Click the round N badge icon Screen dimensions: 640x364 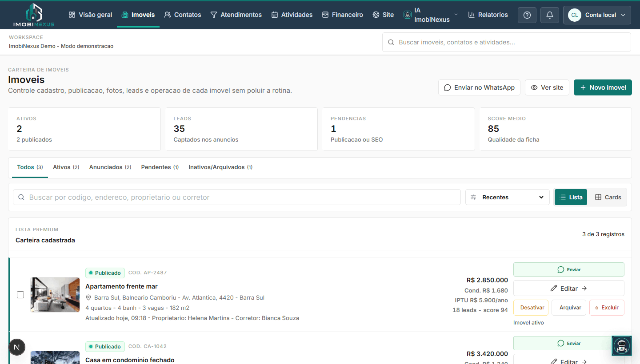(17, 347)
